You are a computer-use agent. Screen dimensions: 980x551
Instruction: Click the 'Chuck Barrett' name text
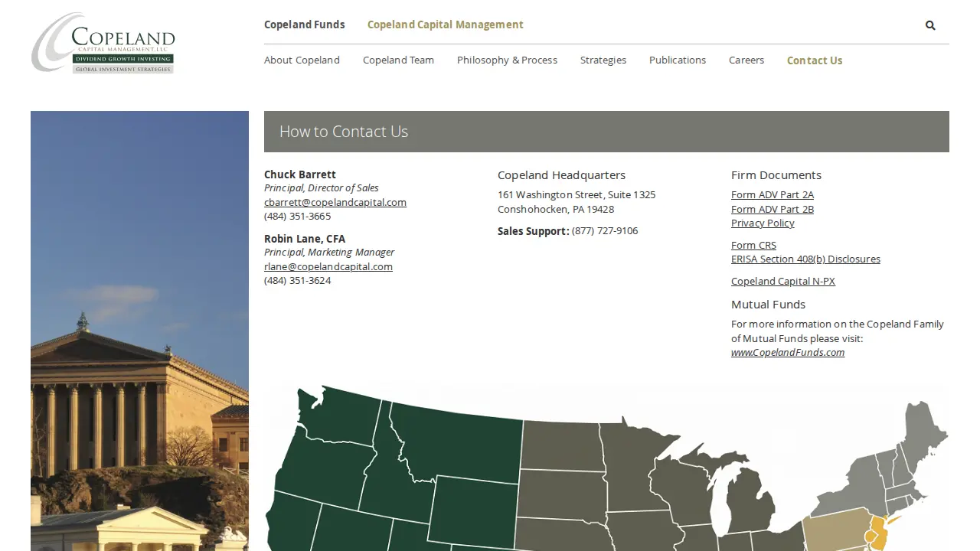pyautogui.click(x=300, y=174)
